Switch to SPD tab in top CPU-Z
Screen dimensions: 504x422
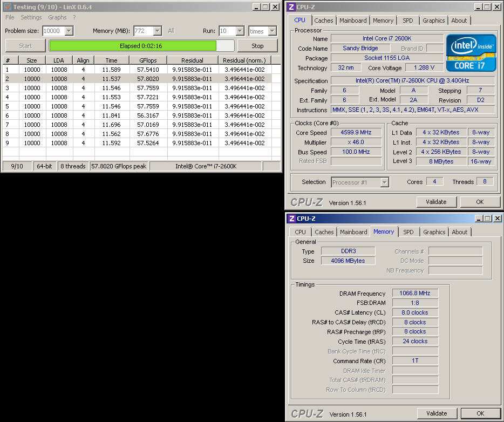(x=408, y=21)
